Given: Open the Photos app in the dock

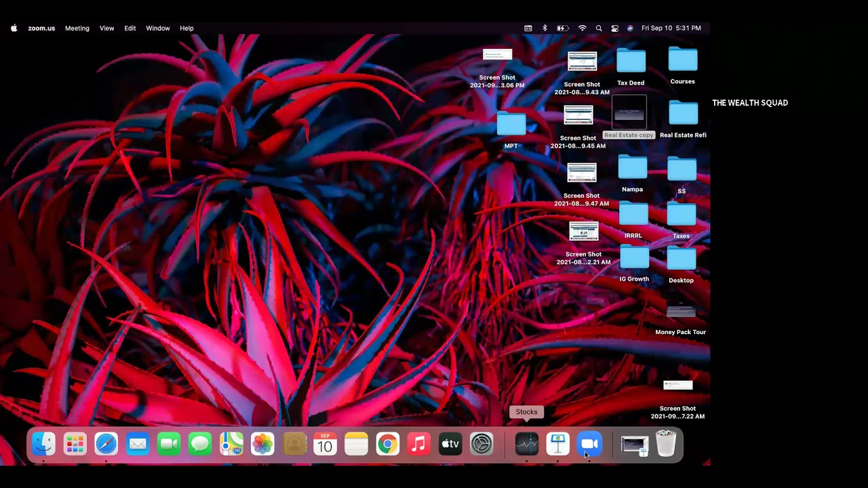Looking at the screenshot, I should pos(262,445).
